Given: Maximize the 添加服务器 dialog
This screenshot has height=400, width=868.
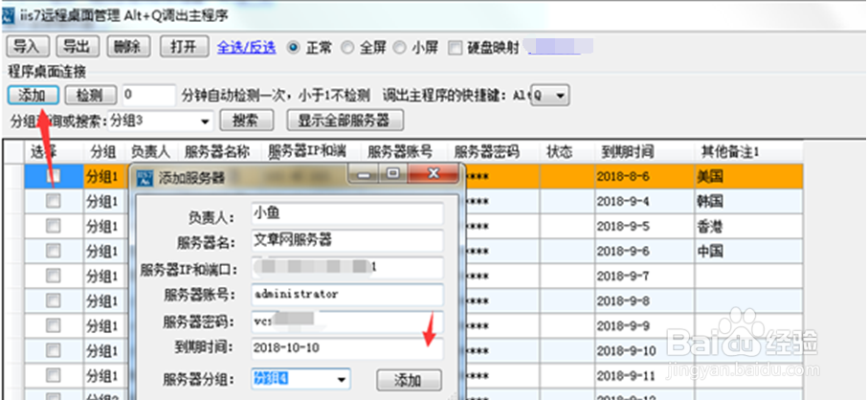Looking at the screenshot, I should (392, 175).
